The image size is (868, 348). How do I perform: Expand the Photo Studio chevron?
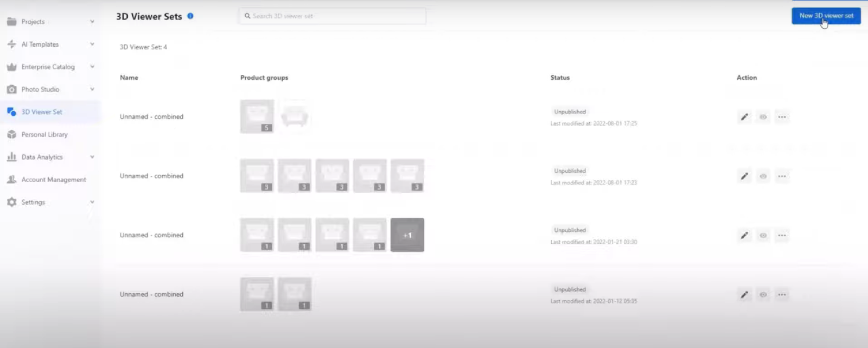92,89
